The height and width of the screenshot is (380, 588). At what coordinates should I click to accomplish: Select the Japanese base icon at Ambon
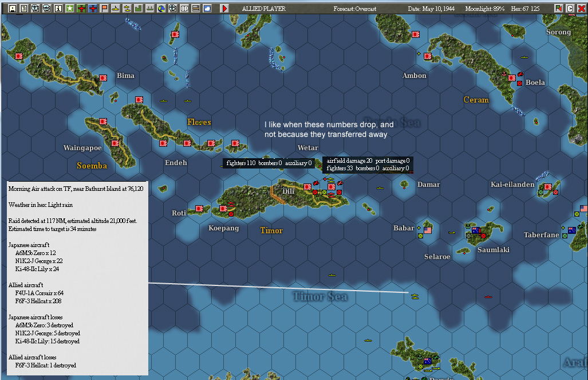pyautogui.click(x=428, y=56)
